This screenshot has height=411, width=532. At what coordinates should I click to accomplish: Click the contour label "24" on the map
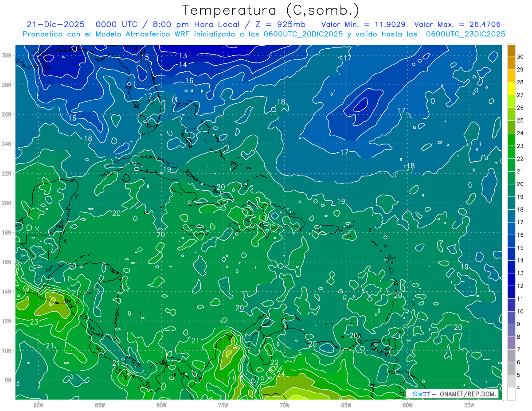tap(281, 374)
